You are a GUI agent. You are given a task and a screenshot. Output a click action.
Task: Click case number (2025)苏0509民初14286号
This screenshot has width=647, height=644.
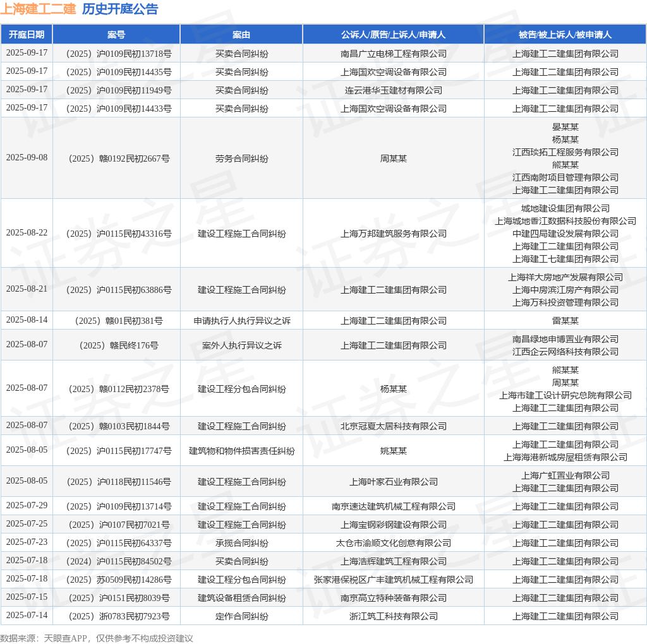pos(118,580)
